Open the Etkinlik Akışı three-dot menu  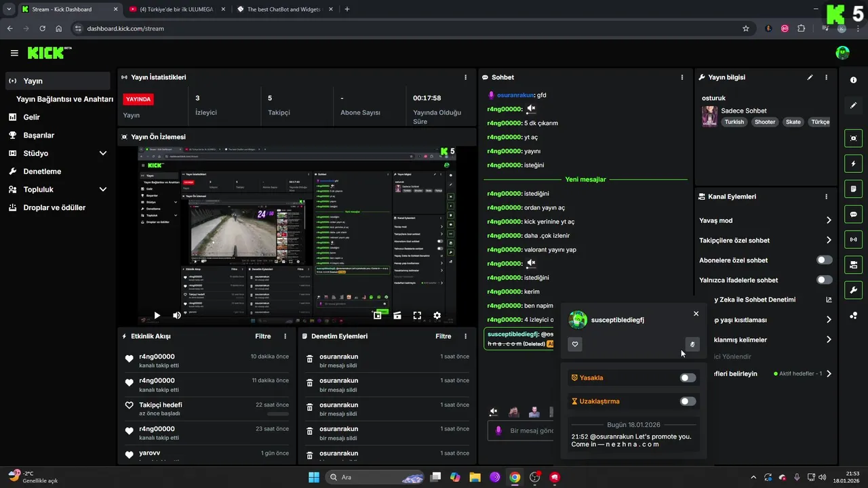tap(285, 336)
